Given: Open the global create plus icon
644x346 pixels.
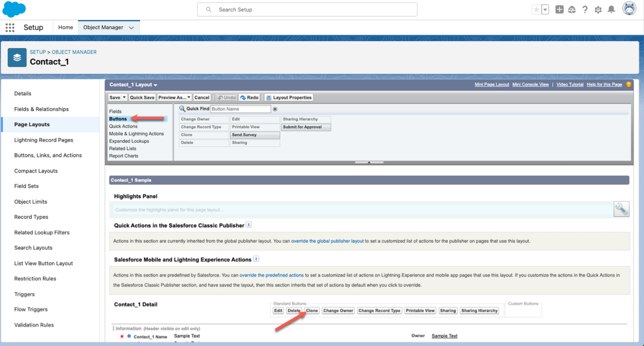Looking at the screenshot, I should pos(559,10).
